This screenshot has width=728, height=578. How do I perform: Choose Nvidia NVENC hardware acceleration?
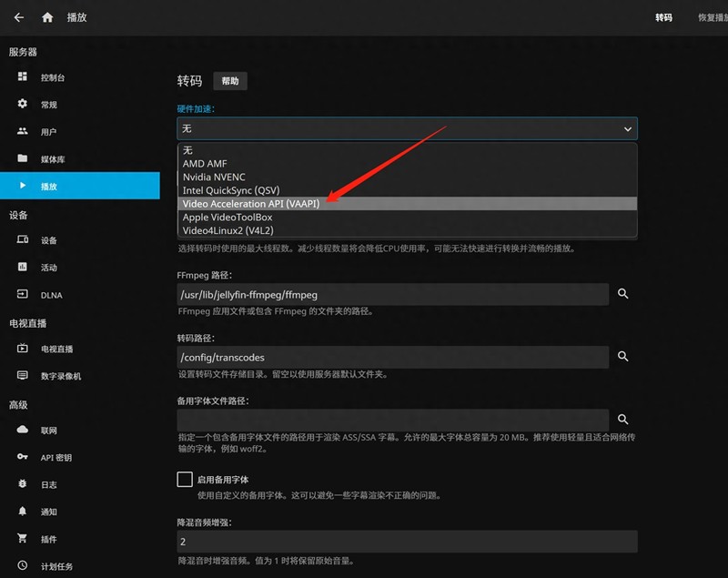tap(217, 177)
